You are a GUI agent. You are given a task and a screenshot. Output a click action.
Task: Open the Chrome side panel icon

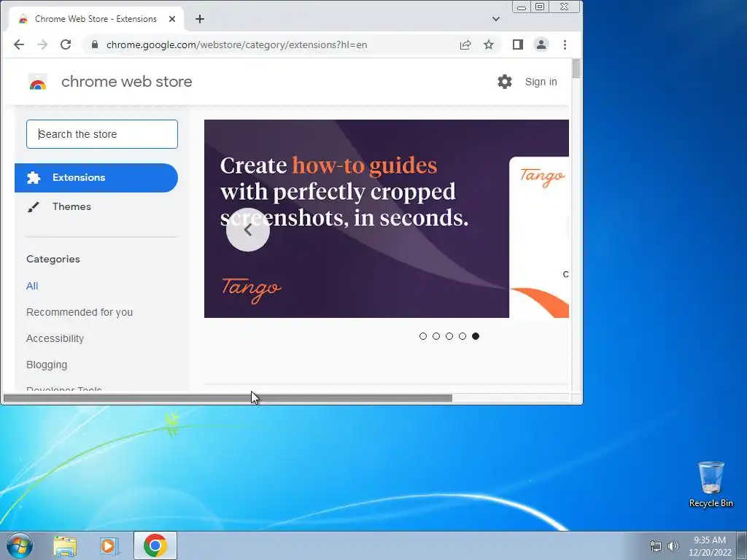tap(518, 44)
